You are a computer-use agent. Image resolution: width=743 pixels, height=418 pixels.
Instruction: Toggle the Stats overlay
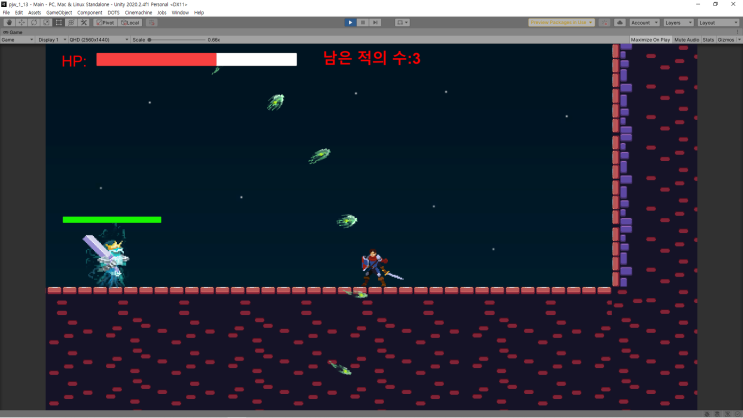tap(708, 40)
